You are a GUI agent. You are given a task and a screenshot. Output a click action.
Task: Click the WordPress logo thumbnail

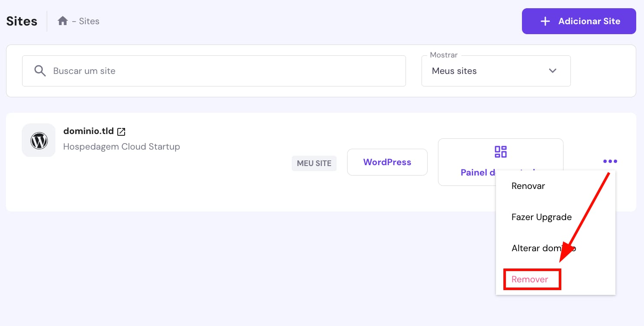coord(39,141)
